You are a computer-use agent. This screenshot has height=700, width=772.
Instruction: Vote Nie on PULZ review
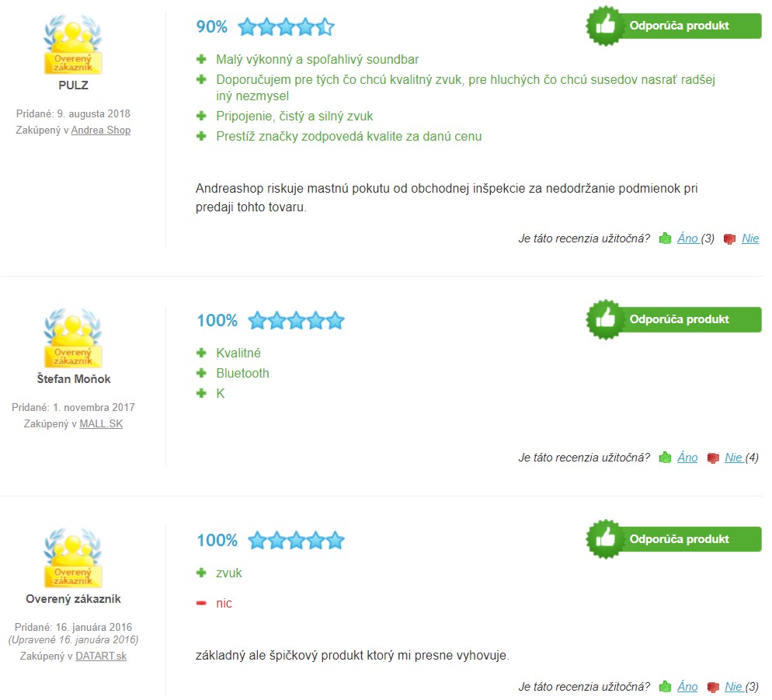point(750,239)
